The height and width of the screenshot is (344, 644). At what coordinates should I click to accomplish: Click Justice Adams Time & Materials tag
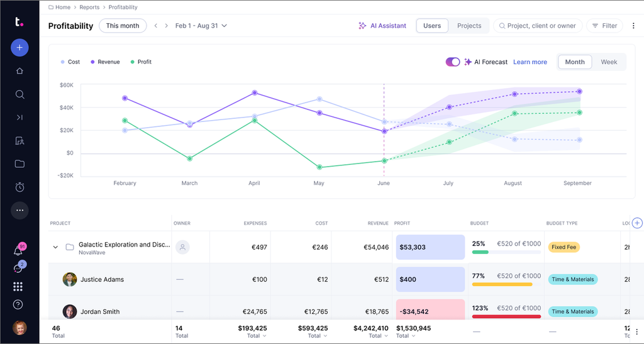(x=572, y=279)
